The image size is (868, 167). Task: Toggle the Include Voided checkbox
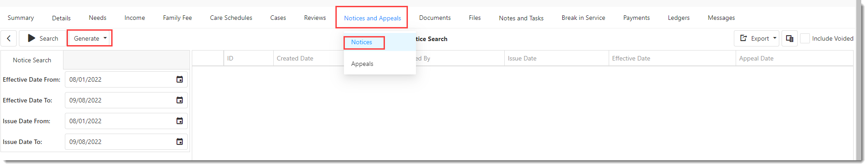(805, 38)
